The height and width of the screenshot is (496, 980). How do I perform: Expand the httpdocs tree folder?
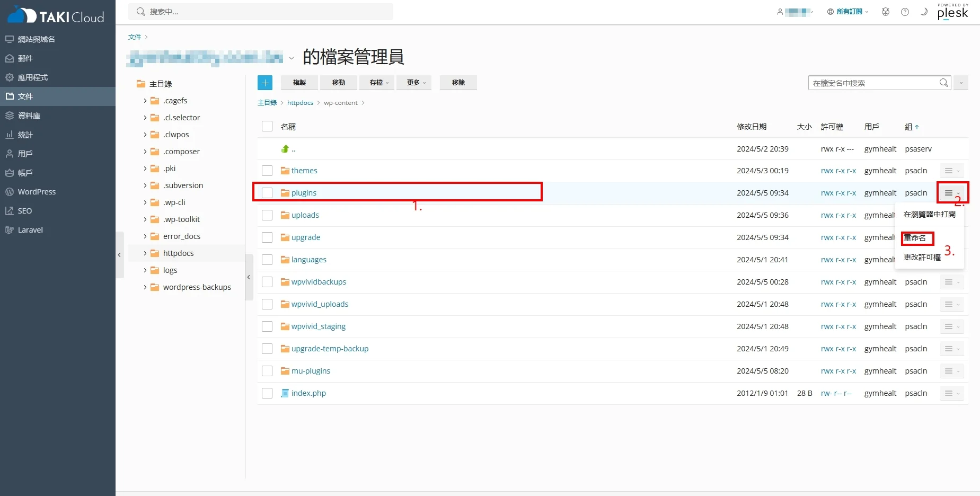click(x=145, y=253)
